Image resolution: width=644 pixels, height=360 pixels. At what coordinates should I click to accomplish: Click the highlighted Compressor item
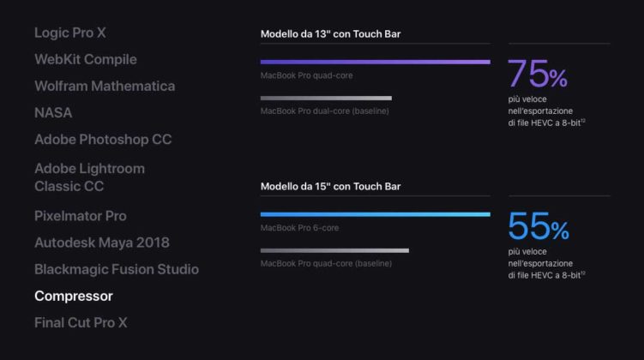pos(74,296)
